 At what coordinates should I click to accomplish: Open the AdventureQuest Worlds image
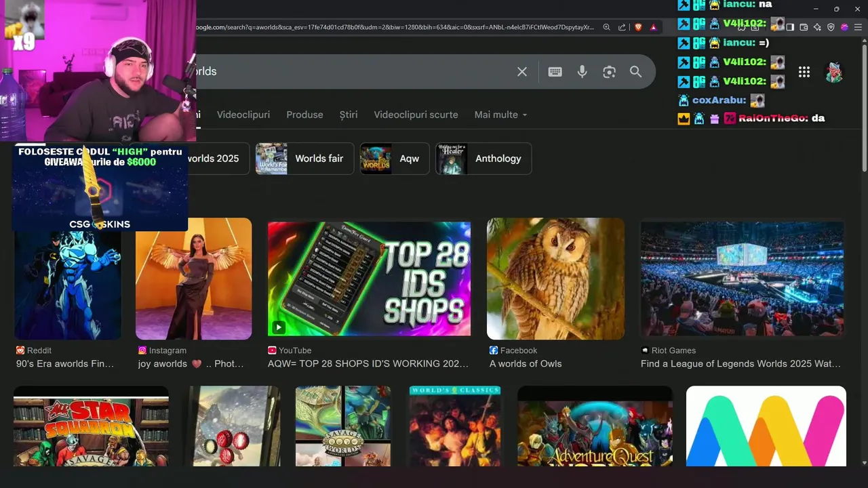595,426
